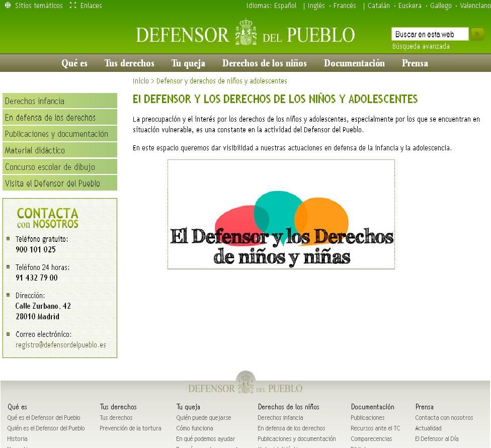Switch language to Gallego
Image resolution: width=491 pixels, height=448 pixels.
click(x=441, y=6)
